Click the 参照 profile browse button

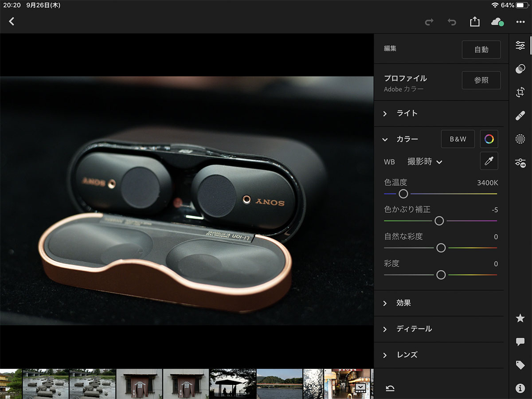pos(481,80)
